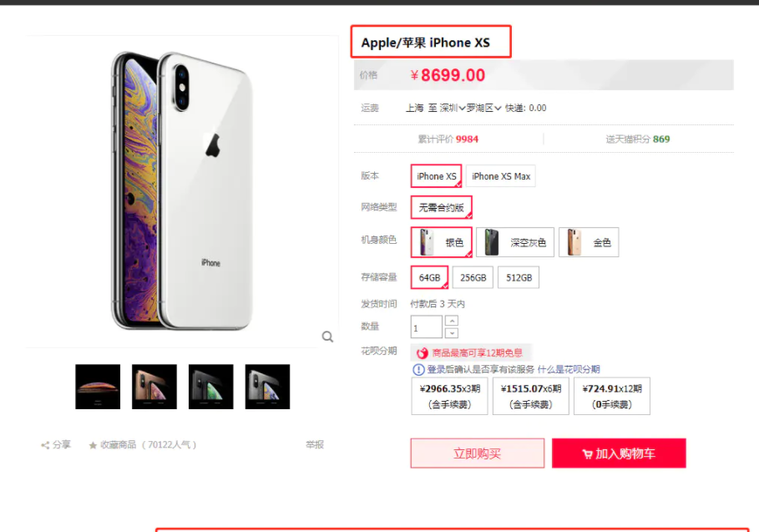
Task: Select the iPhone XS Max version option
Action: [501, 176]
